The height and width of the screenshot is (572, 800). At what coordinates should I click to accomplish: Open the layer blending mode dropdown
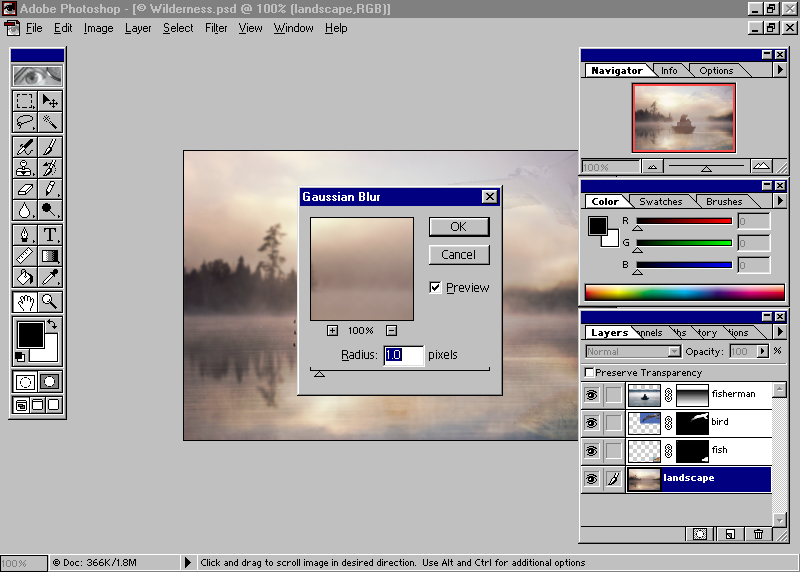coord(674,352)
